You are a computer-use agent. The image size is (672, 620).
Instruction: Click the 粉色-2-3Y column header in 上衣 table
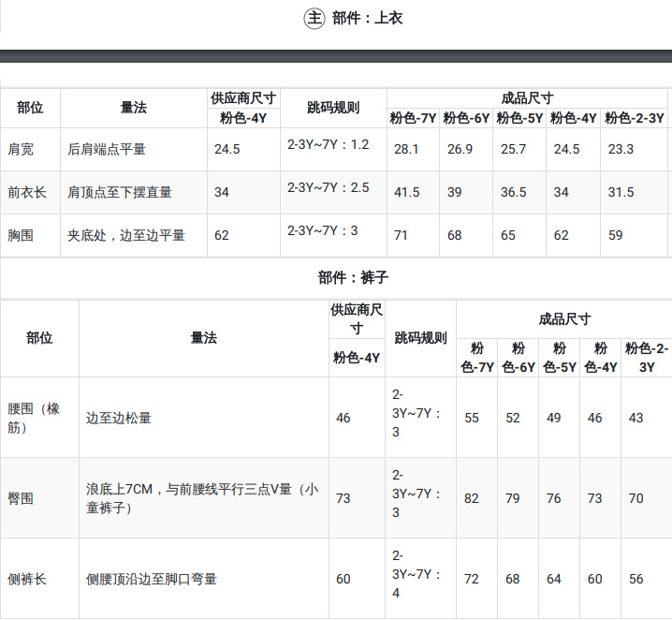point(635,118)
